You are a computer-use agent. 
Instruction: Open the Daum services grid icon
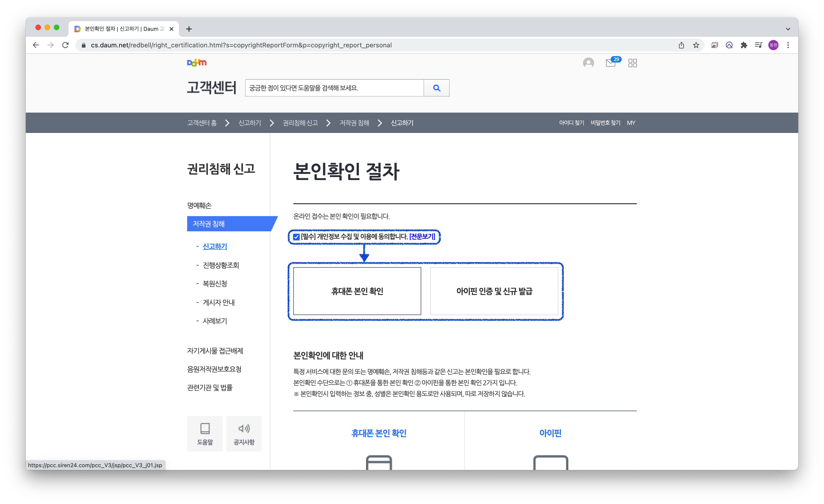pos(632,63)
